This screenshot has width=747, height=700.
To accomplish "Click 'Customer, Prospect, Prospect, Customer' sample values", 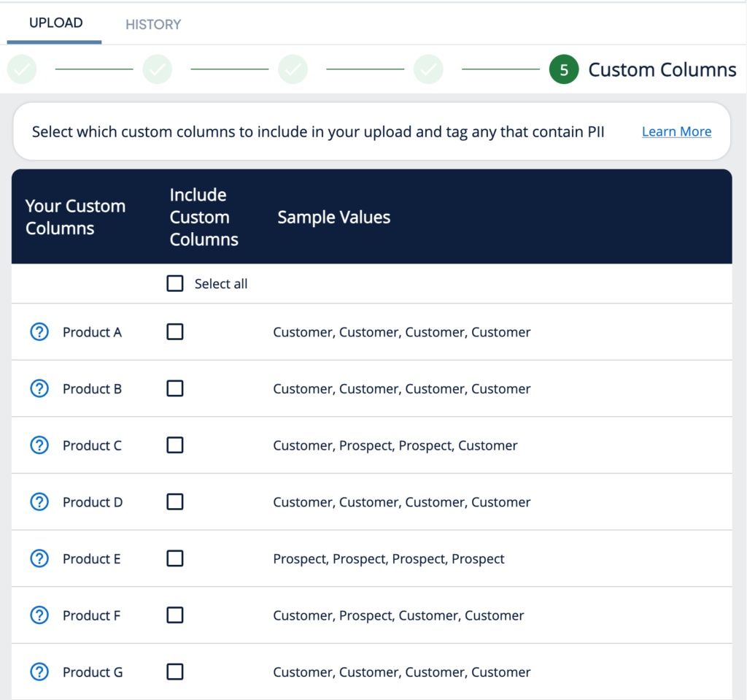I will (x=395, y=446).
